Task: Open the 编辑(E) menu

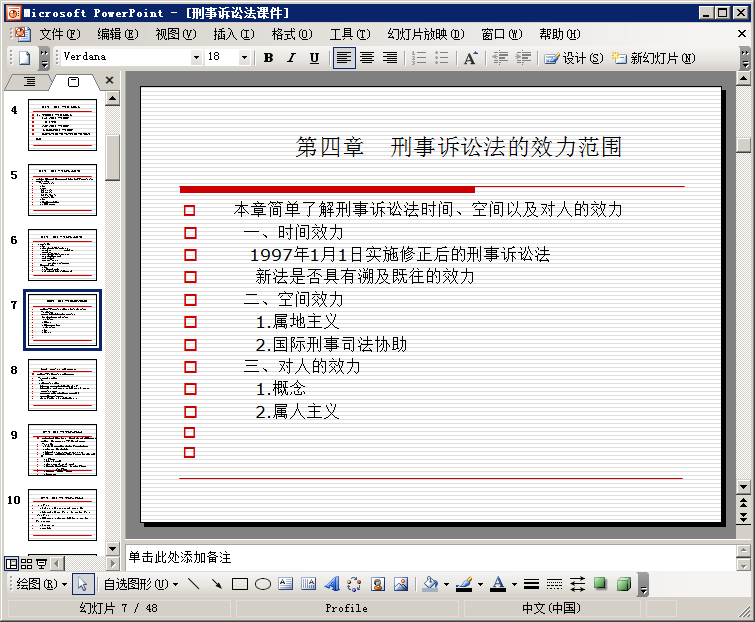Action: pos(117,34)
